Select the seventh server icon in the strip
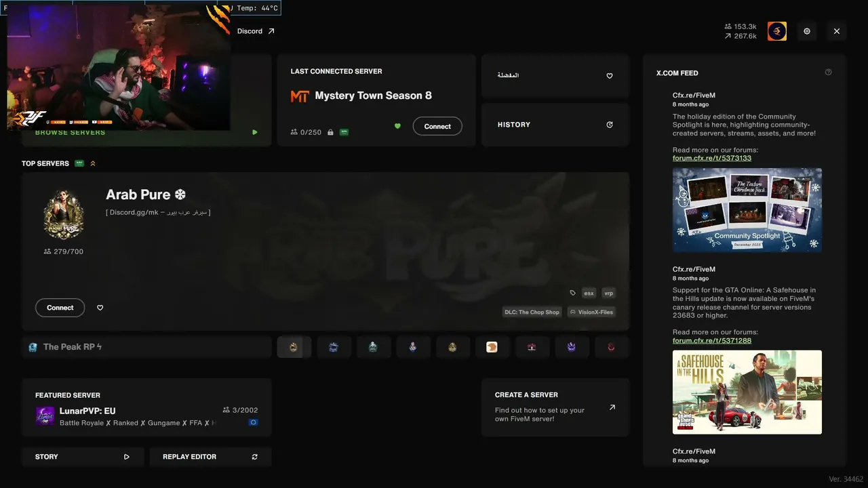 click(532, 347)
